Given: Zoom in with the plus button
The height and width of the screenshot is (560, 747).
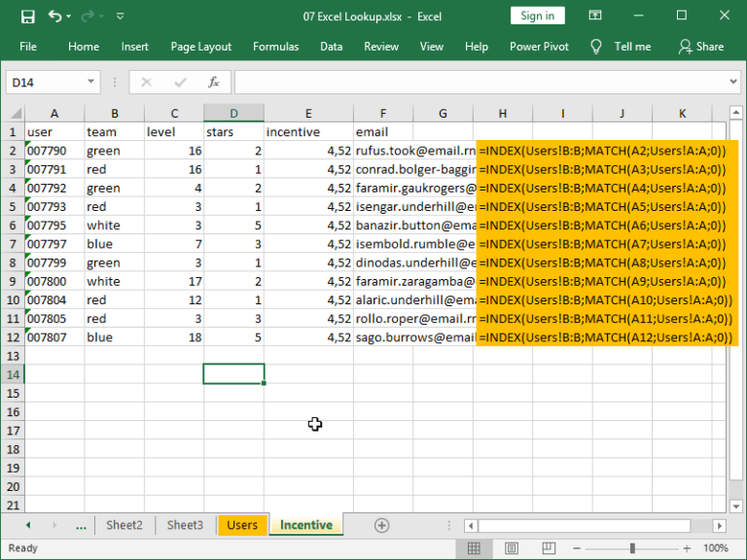Looking at the screenshot, I should [x=687, y=548].
